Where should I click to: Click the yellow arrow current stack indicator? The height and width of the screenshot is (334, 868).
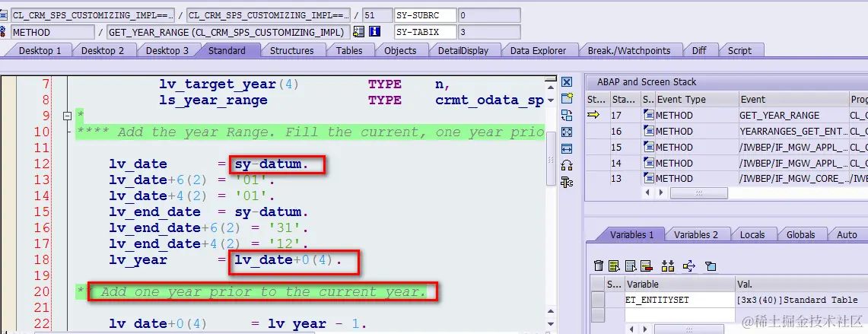click(593, 115)
